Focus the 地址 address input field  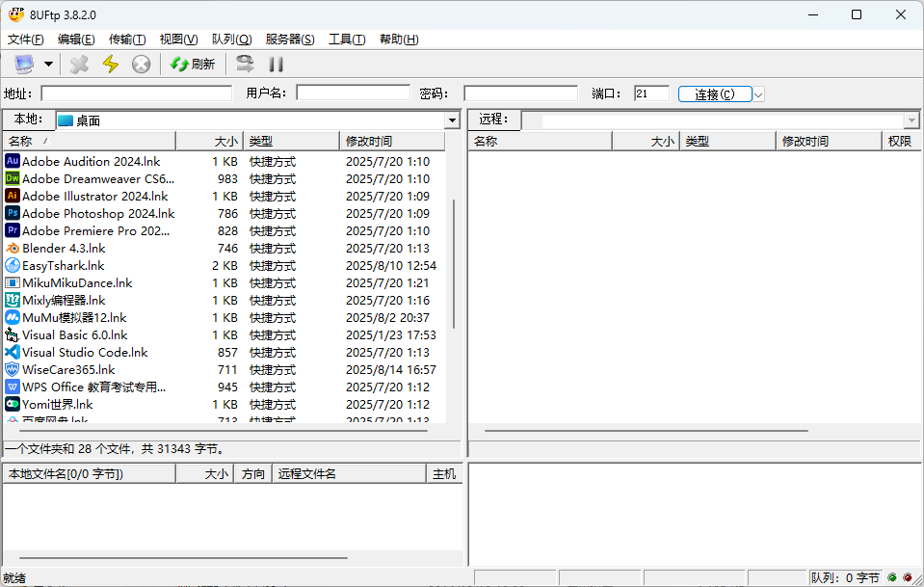click(x=137, y=93)
